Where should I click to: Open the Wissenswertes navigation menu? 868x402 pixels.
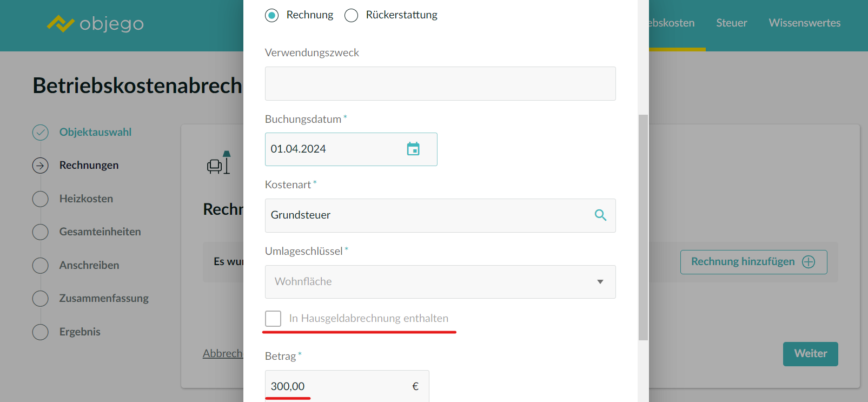[x=804, y=23]
